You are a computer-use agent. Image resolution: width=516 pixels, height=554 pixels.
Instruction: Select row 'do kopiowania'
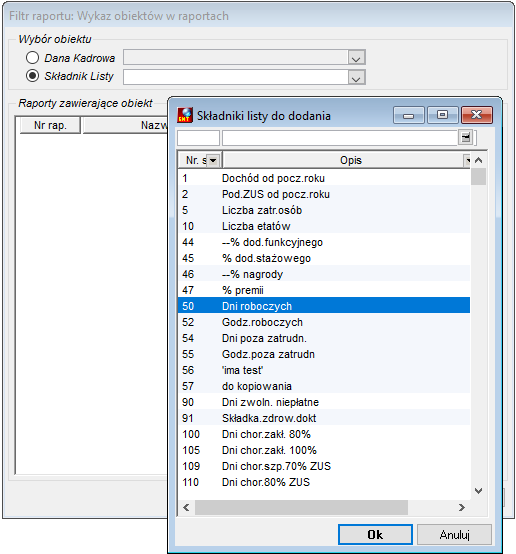point(324,386)
